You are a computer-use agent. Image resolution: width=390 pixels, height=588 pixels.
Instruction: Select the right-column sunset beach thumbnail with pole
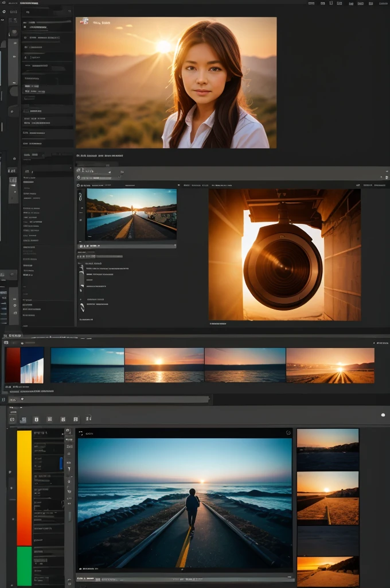(328, 498)
